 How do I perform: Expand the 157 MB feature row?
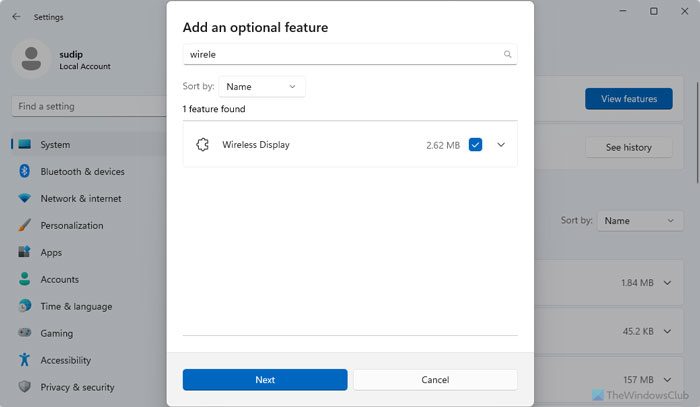tap(667, 380)
